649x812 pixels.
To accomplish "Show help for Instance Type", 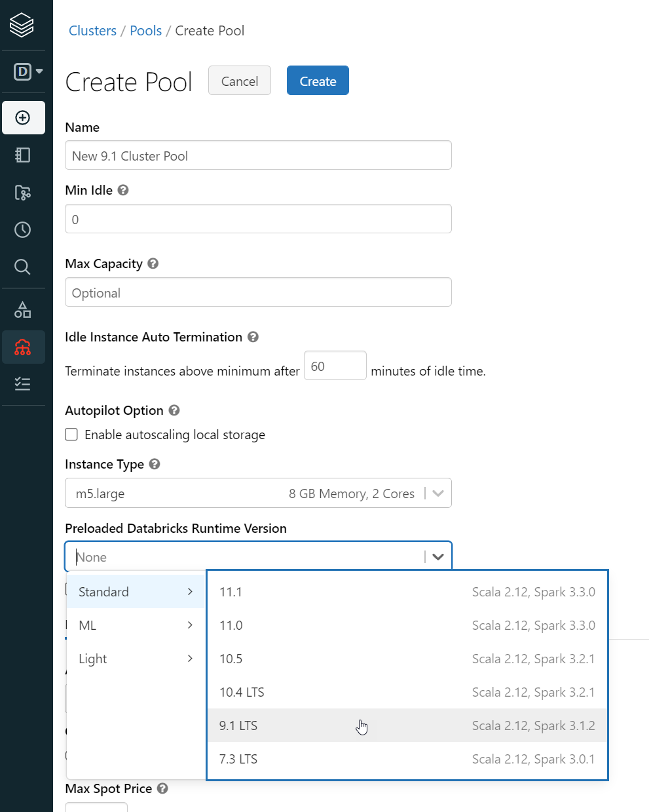I will click(x=155, y=464).
